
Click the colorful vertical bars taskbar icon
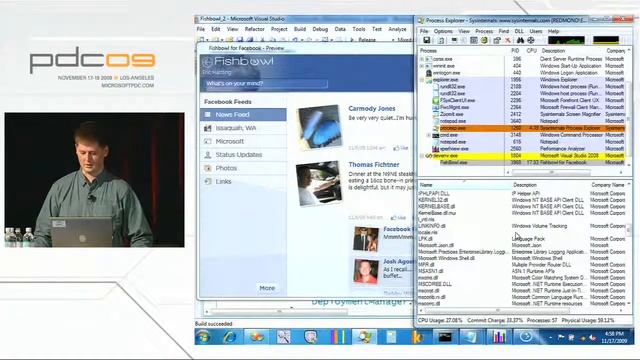pyautogui.click(x=338, y=337)
